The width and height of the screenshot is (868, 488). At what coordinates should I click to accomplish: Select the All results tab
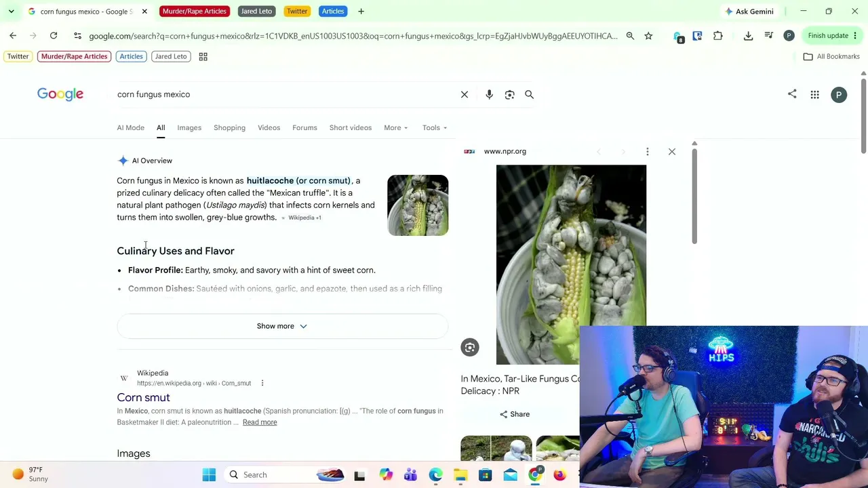pos(161,127)
